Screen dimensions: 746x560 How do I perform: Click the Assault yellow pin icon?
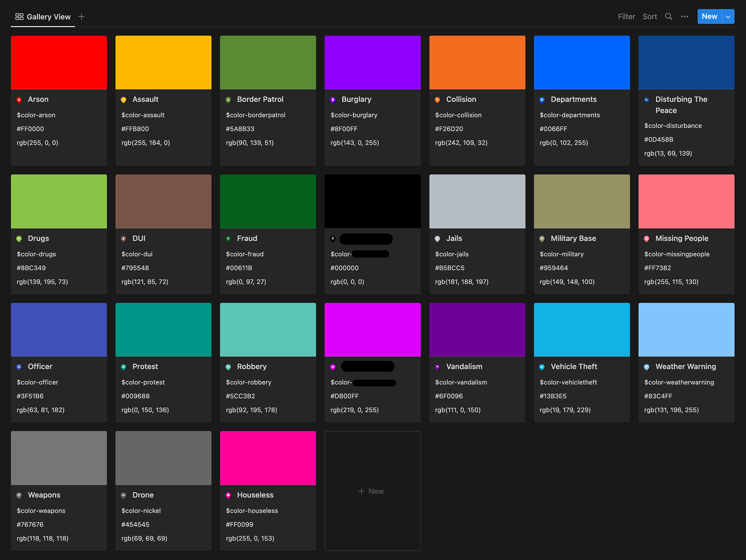(x=124, y=100)
